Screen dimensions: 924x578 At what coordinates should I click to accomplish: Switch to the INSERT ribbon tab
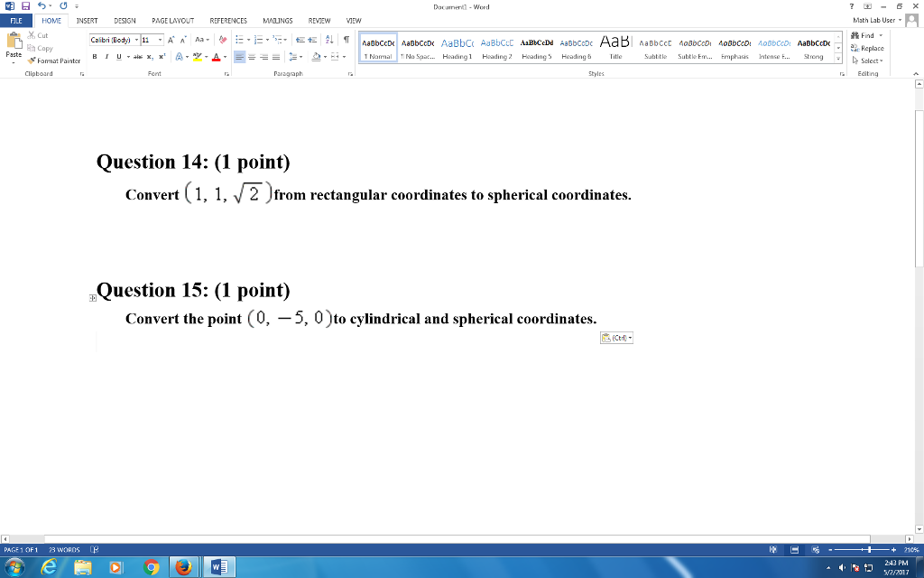[87, 20]
